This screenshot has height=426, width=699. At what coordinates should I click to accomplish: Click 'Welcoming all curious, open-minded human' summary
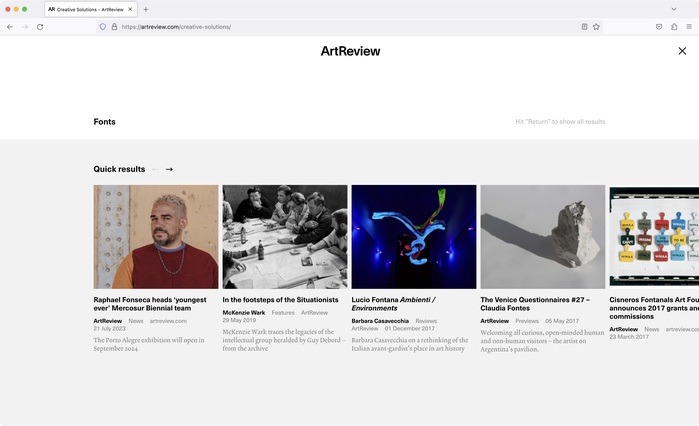tap(542, 341)
